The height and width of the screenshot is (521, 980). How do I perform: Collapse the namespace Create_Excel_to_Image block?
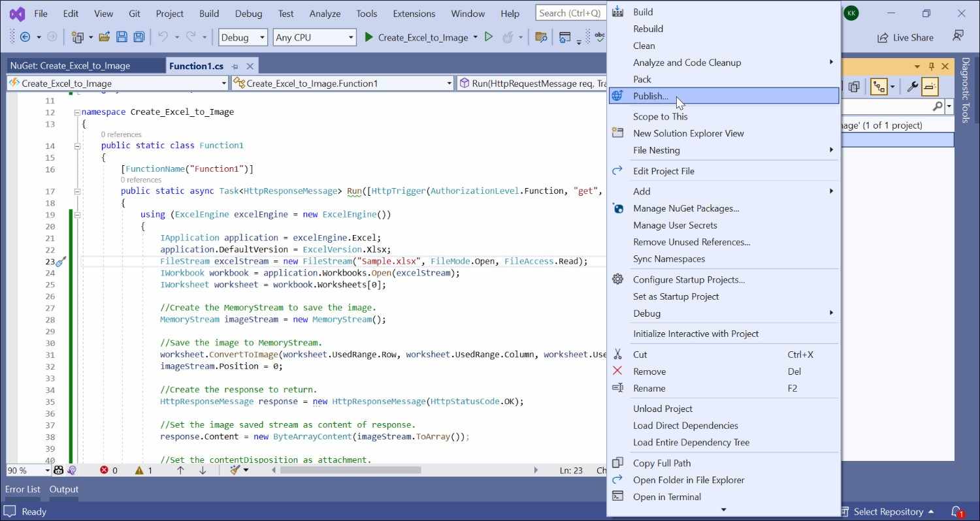pos(77,112)
